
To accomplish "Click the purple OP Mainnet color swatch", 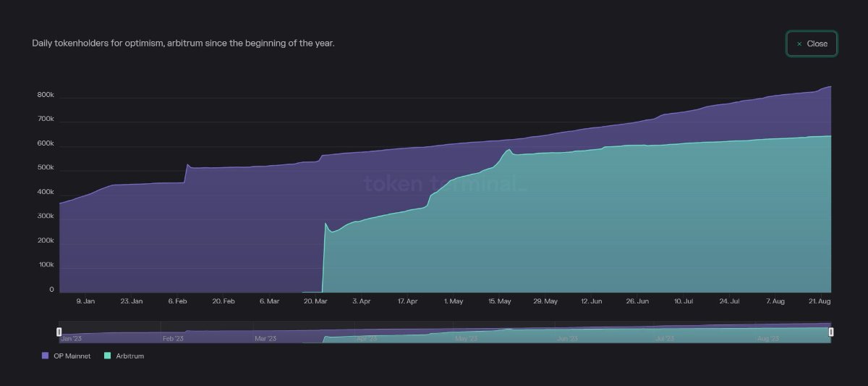I will (46, 356).
